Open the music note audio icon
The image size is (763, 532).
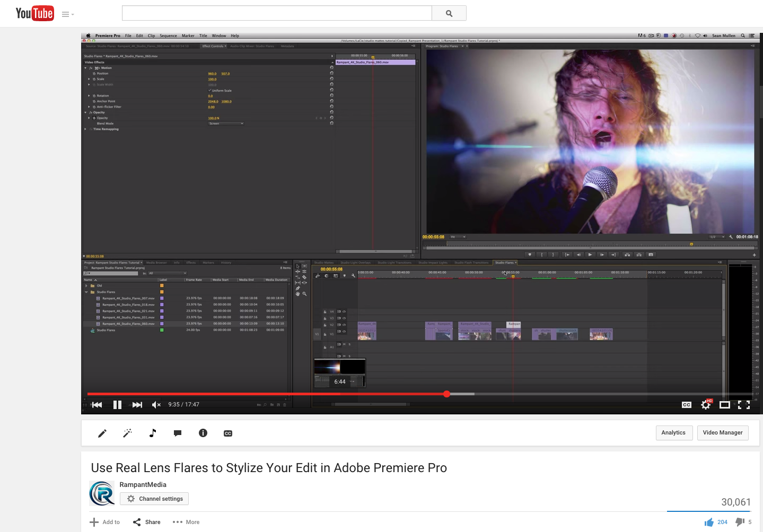coord(153,433)
